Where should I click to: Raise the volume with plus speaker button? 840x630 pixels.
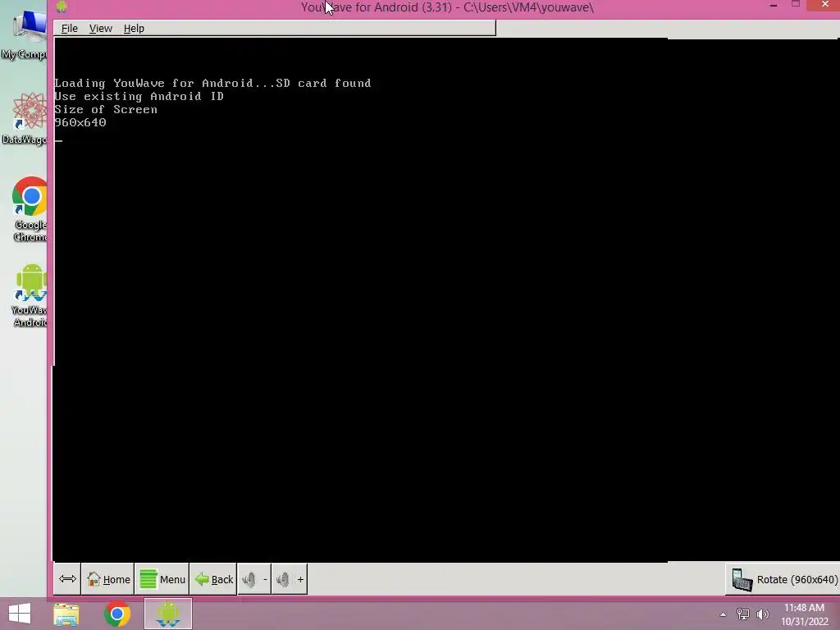290,579
